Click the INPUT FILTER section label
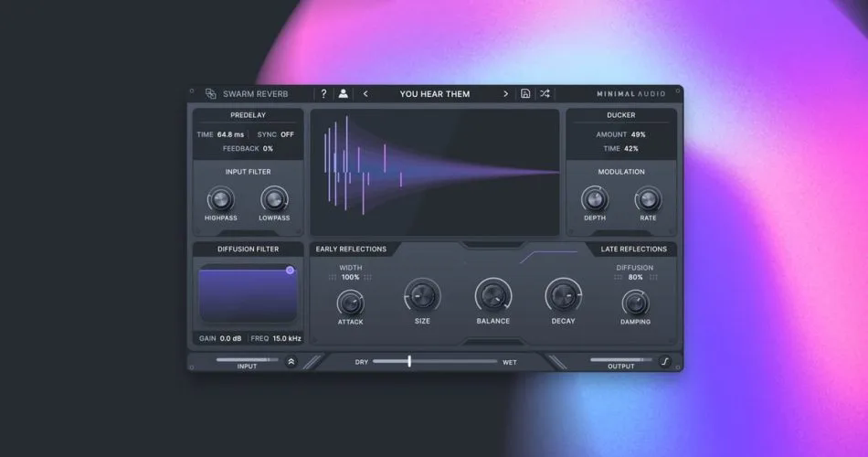Image resolution: width=868 pixels, height=457 pixels. [x=248, y=172]
